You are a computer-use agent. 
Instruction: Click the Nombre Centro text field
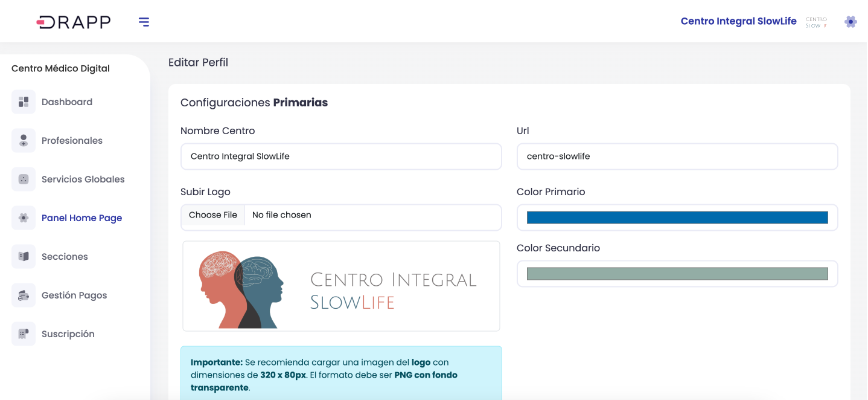point(341,156)
